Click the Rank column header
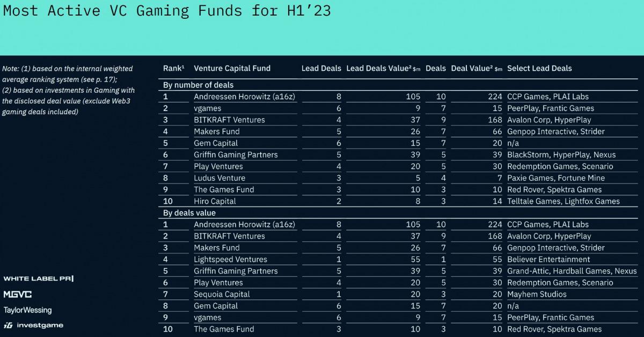The image size is (644, 337). [173, 68]
